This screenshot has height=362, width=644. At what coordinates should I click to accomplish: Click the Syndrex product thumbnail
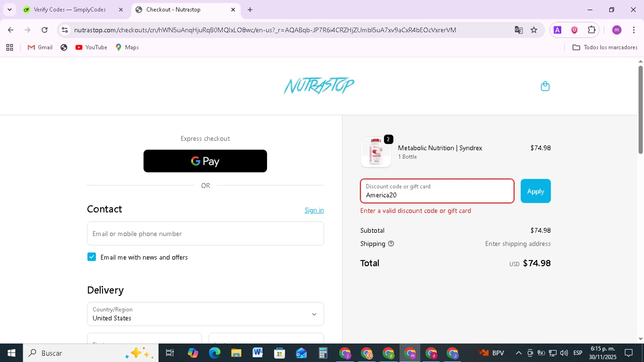376,152
